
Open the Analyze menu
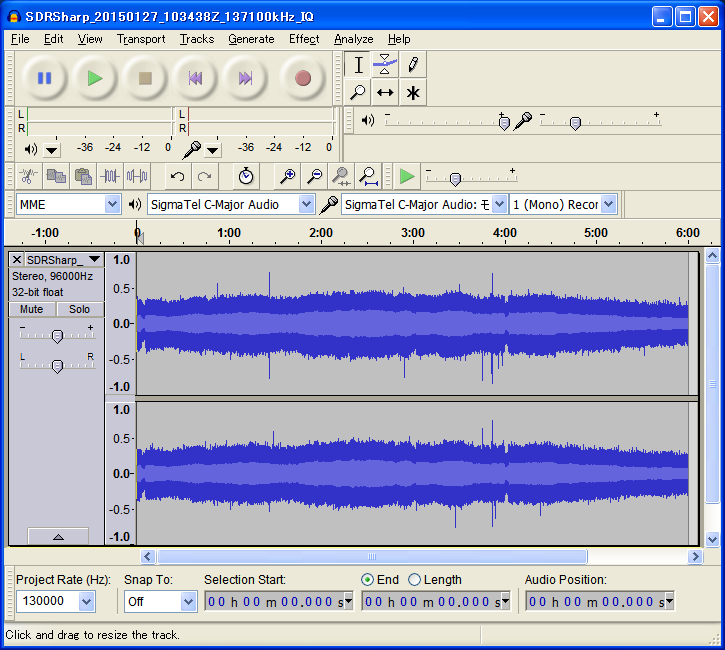[354, 39]
